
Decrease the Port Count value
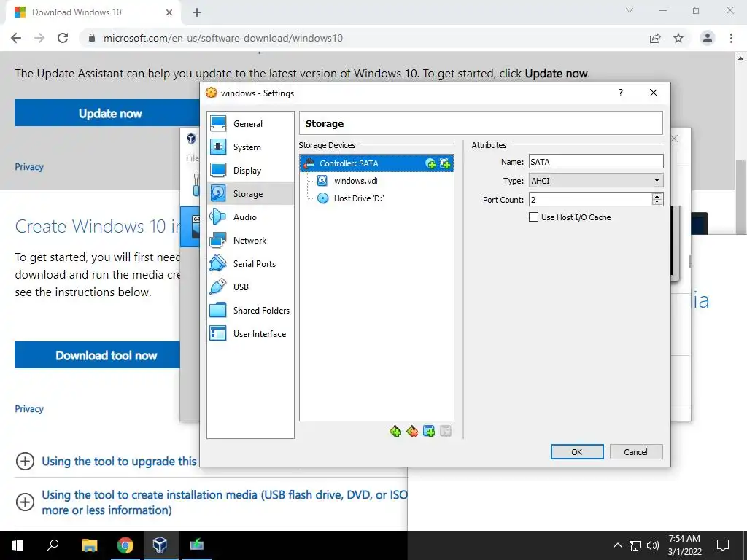pos(657,203)
